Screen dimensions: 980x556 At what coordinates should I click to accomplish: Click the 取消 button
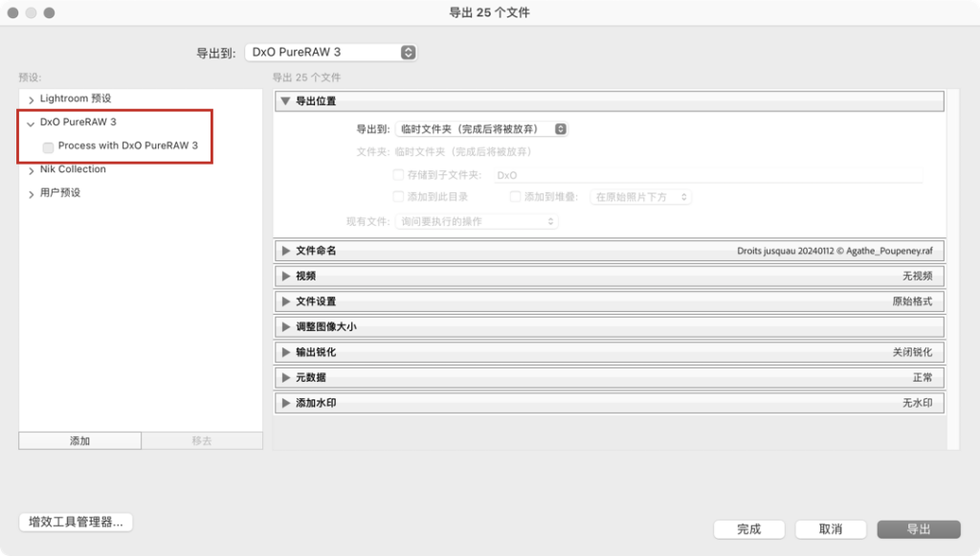click(831, 529)
